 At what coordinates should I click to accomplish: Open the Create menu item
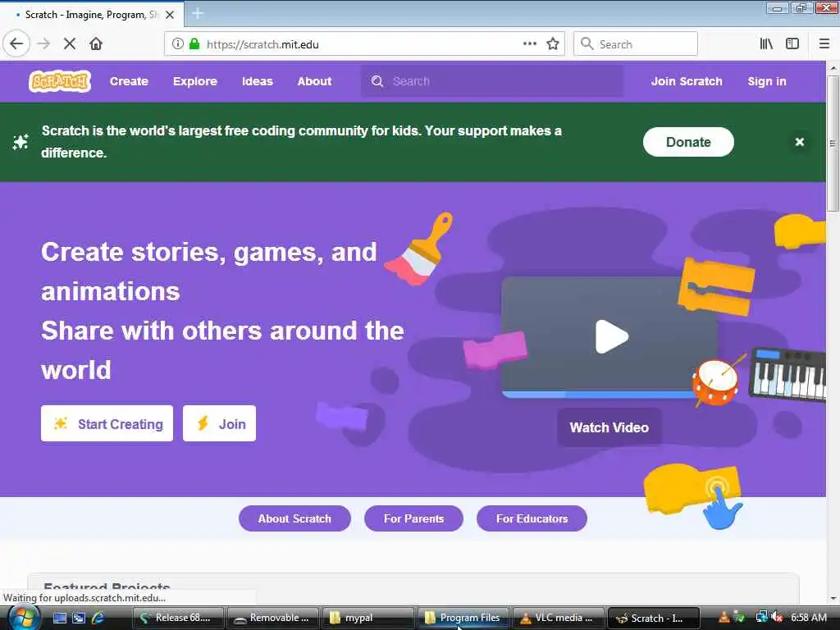pos(129,81)
